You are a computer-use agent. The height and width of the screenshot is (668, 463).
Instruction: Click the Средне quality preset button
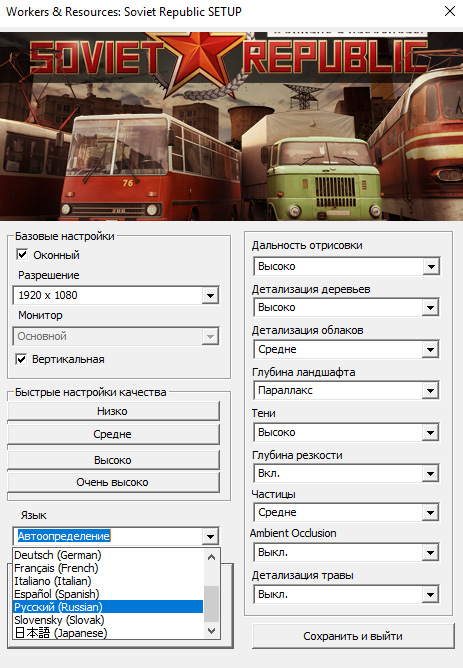[114, 434]
